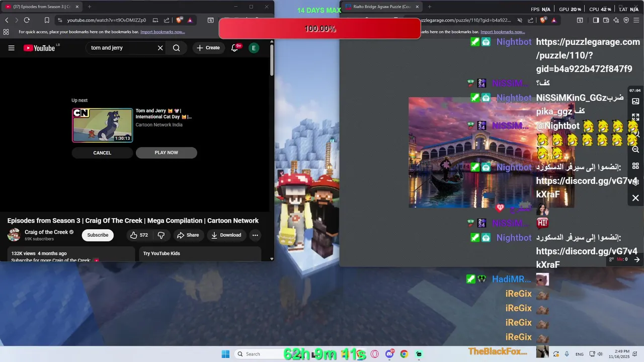Click the YouTube address bar URL
The height and width of the screenshot is (362, 644).
[x=107, y=20]
